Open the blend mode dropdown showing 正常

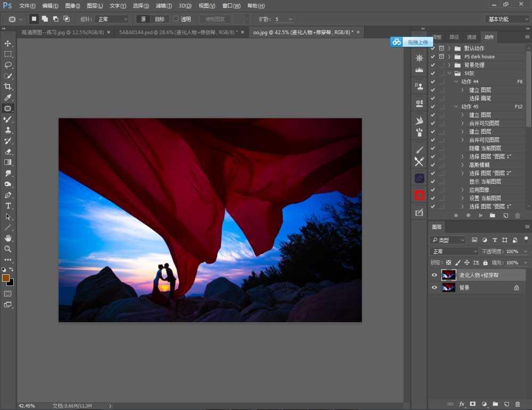pyautogui.click(x=453, y=251)
